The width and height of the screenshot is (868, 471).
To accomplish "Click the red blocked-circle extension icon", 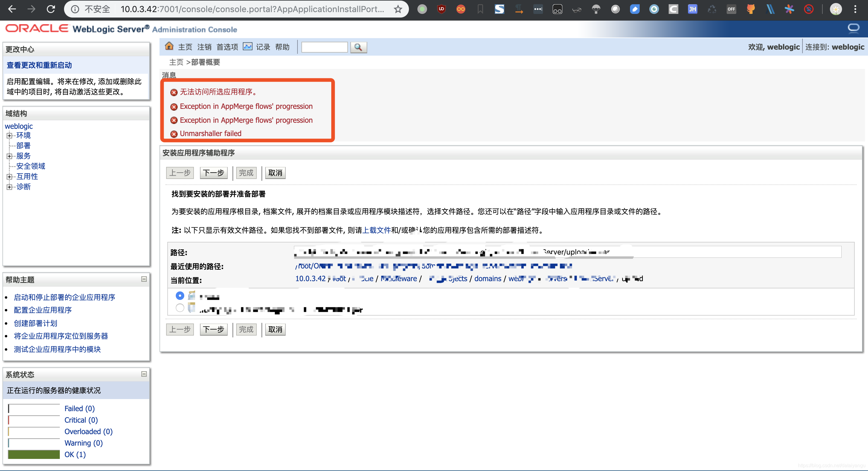I will click(x=809, y=9).
